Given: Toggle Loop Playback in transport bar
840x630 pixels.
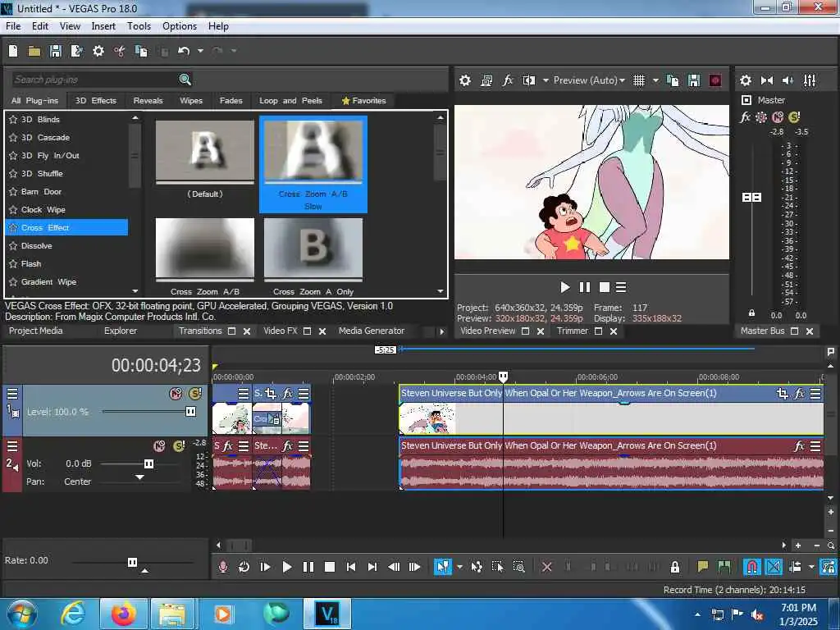Looking at the screenshot, I should [x=244, y=567].
